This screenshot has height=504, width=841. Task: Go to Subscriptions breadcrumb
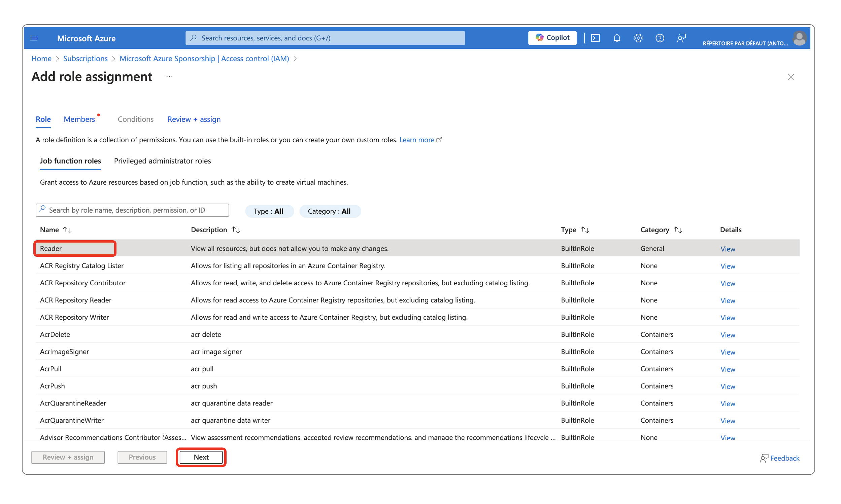point(85,59)
